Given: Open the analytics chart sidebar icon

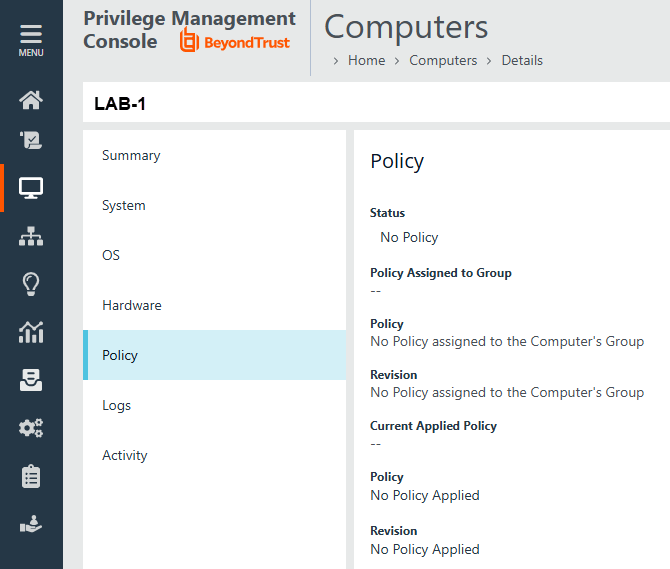Looking at the screenshot, I should (31, 332).
